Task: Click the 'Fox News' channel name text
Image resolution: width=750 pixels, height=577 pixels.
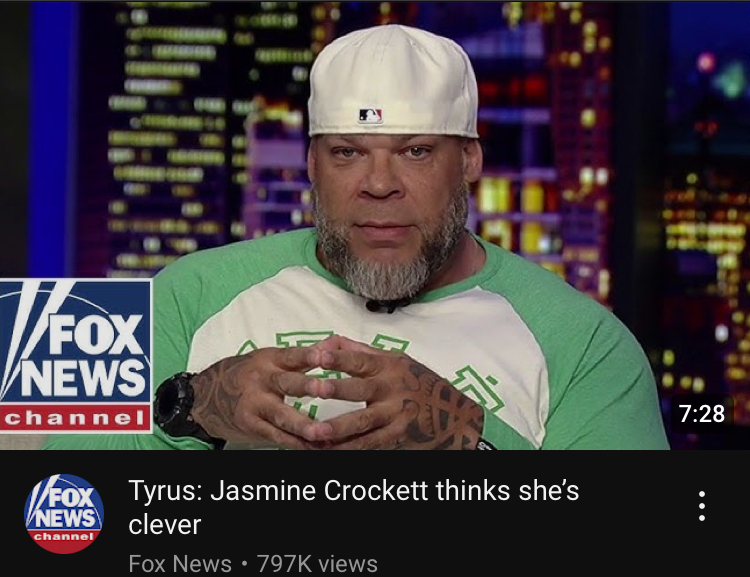Action: pyautogui.click(x=180, y=564)
